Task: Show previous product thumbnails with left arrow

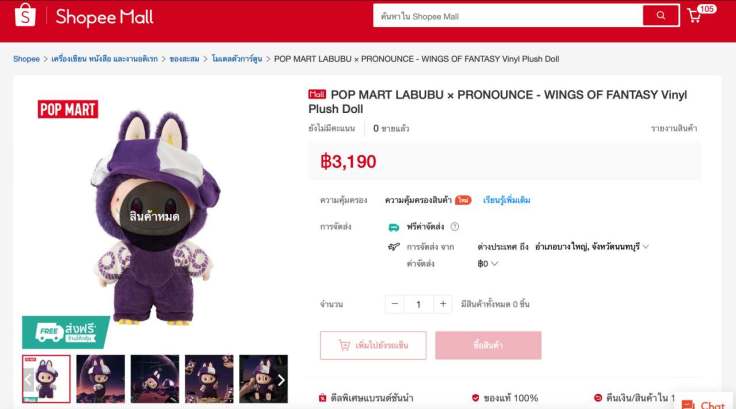Action: [x=28, y=379]
